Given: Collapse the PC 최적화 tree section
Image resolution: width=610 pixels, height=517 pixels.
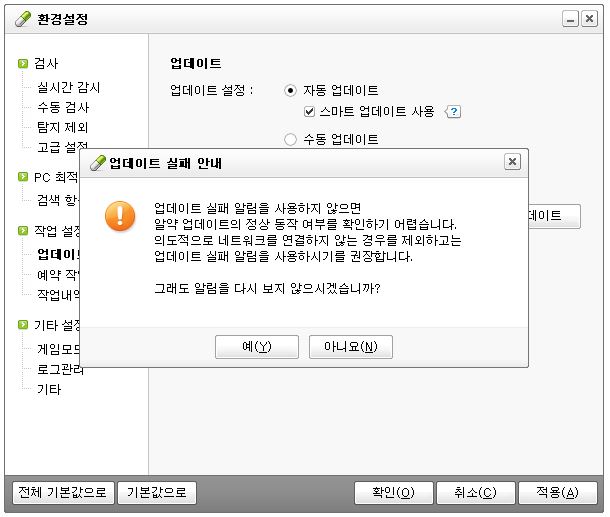Looking at the screenshot, I should click(23, 177).
